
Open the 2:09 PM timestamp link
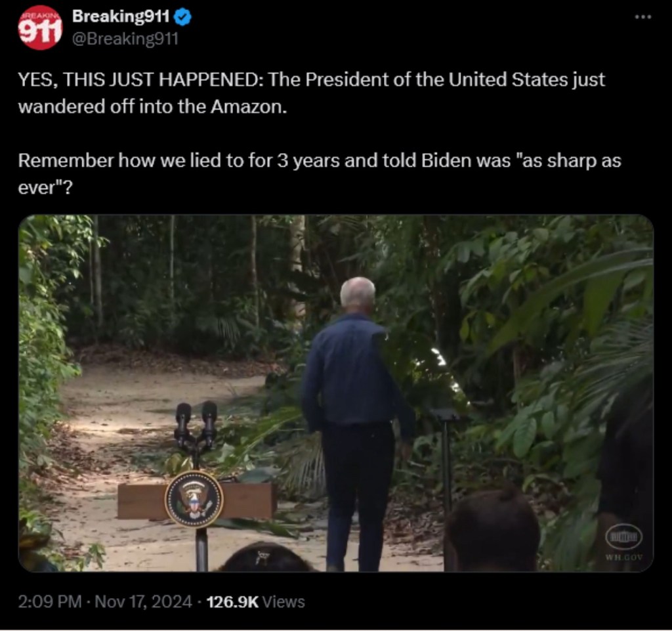click(x=50, y=602)
